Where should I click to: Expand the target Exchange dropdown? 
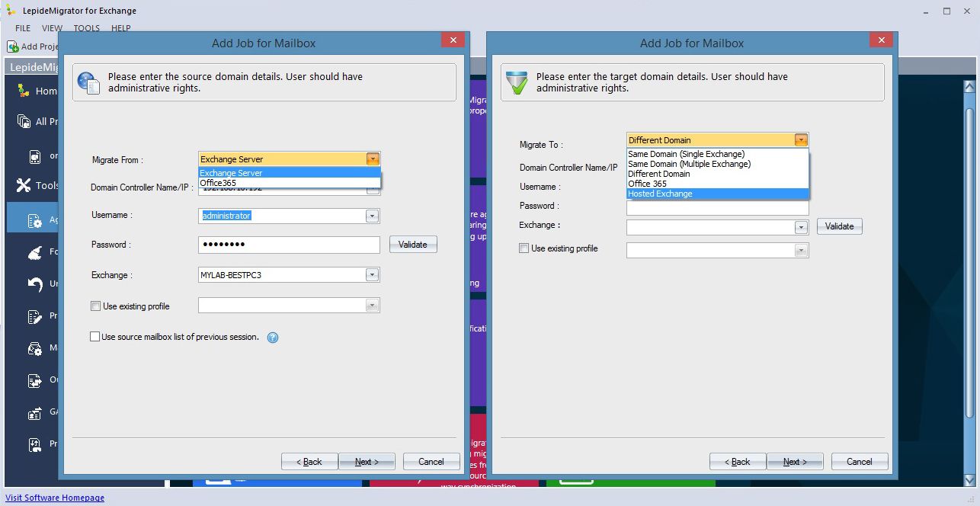[x=800, y=227]
